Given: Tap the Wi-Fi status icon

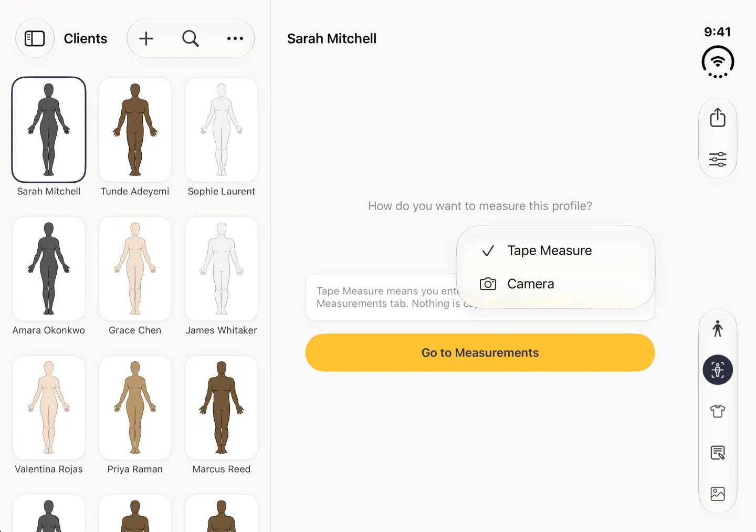Looking at the screenshot, I should point(718,62).
